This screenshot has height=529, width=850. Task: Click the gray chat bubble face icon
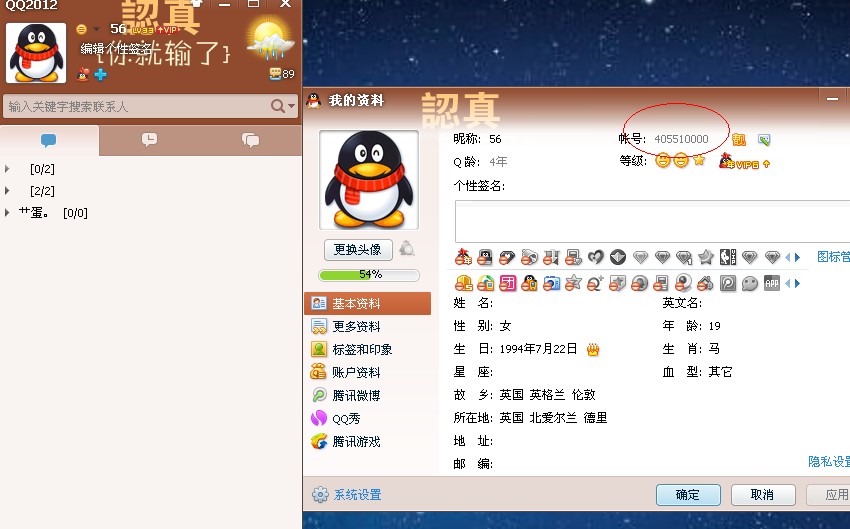pyautogui.click(x=749, y=283)
